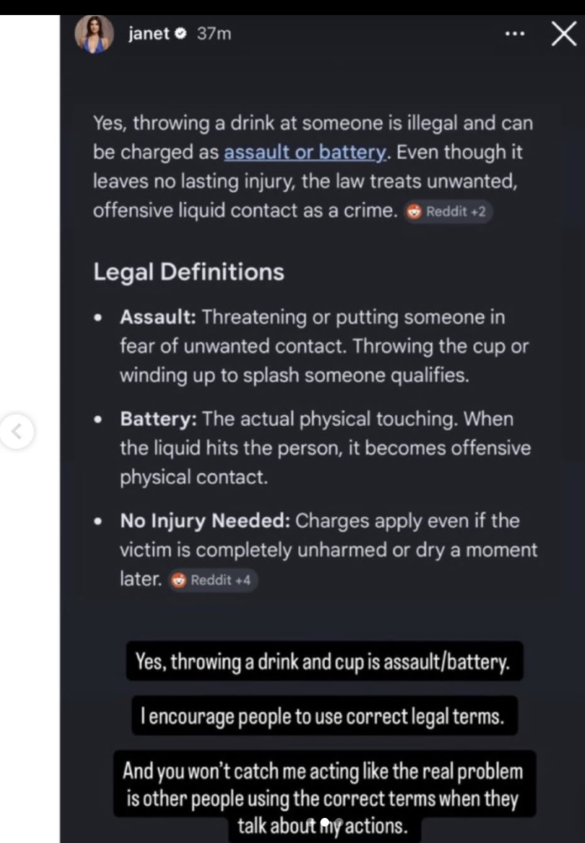Follow the assault or battery link

click(x=305, y=152)
